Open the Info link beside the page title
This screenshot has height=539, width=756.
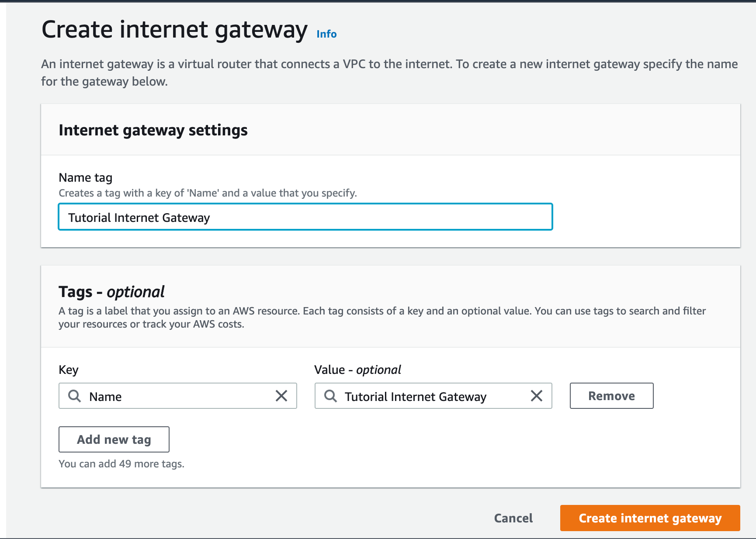326,34
